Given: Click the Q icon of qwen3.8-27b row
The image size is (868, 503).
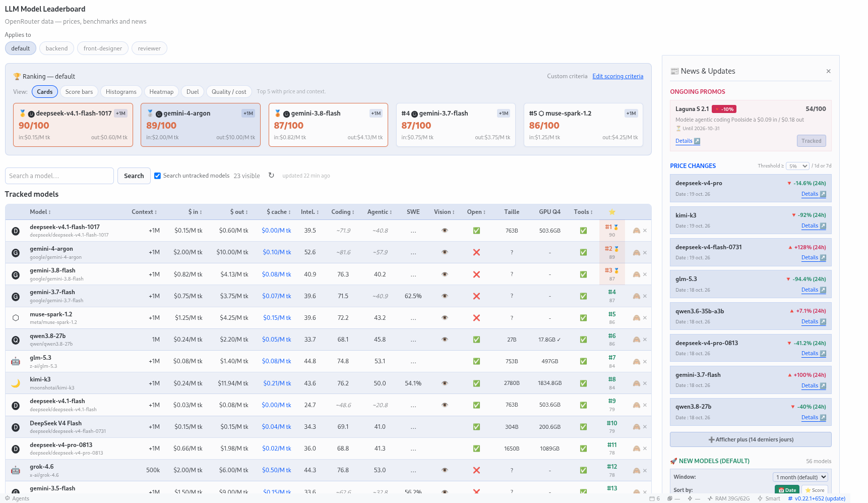Looking at the screenshot, I should pyautogui.click(x=16, y=340).
